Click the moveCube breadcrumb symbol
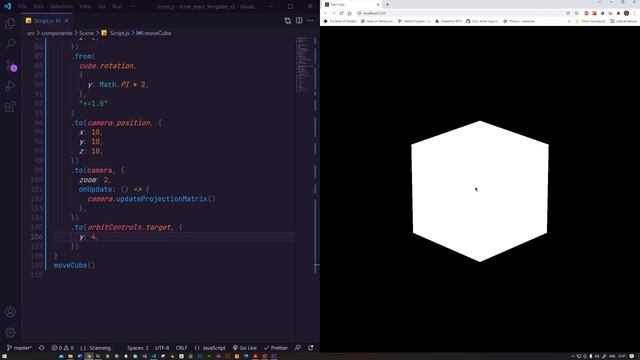 (x=154, y=33)
